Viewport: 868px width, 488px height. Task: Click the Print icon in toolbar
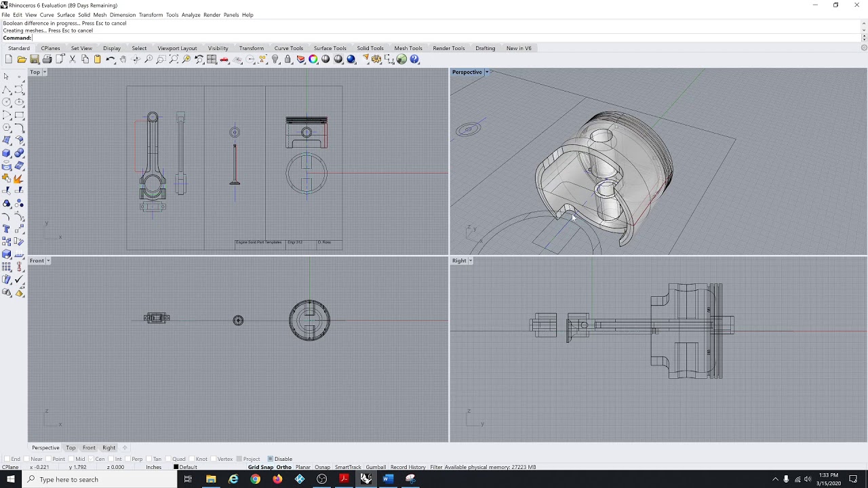(47, 60)
